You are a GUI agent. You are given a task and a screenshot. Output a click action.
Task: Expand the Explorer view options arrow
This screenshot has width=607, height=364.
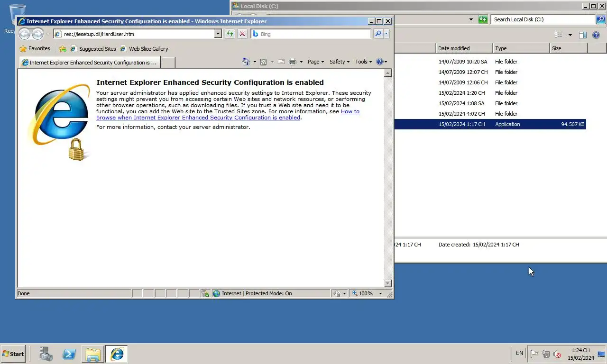[570, 35]
